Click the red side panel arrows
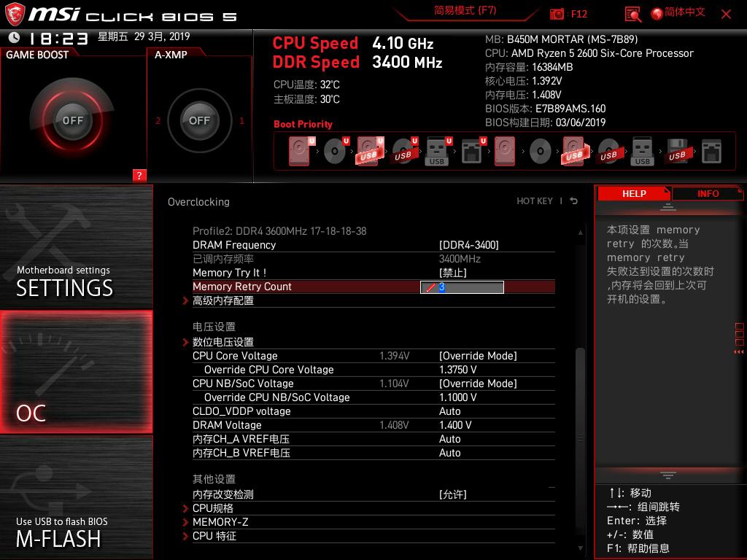The width and height of the screenshot is (747, 560). coord(739,352)
